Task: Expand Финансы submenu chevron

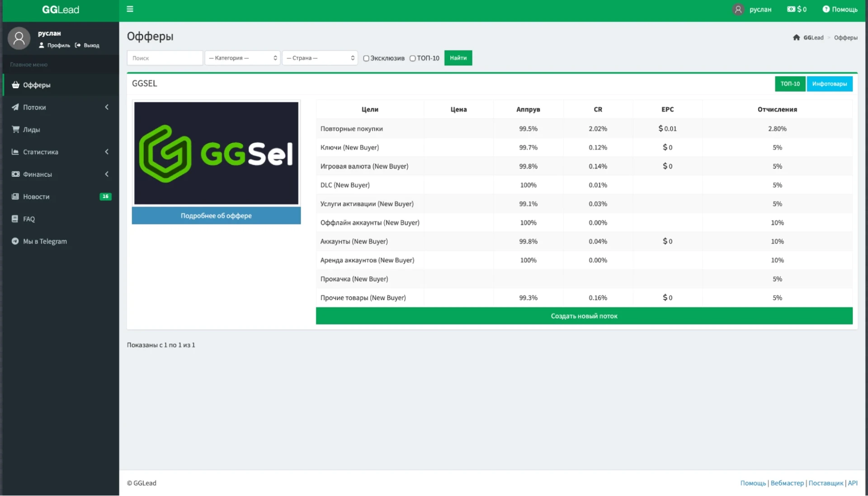Action: [107, 174]
